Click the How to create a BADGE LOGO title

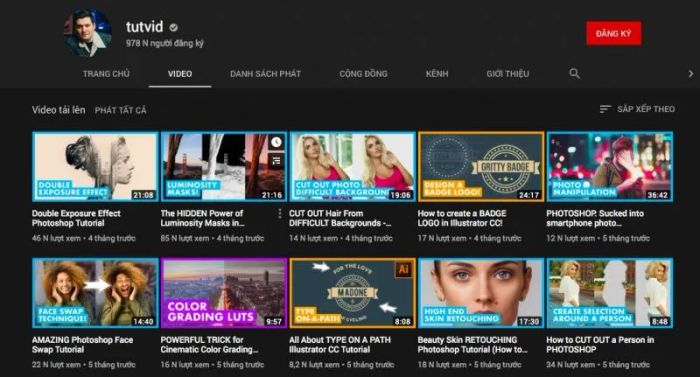click(x=462, y=218)
